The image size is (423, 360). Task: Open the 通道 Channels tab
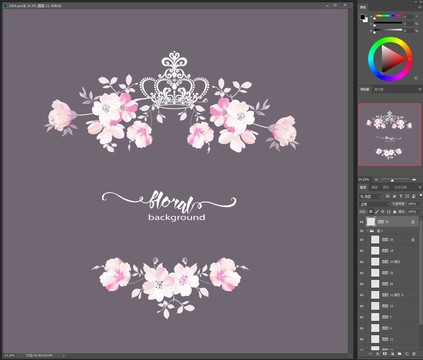[374, 187]
